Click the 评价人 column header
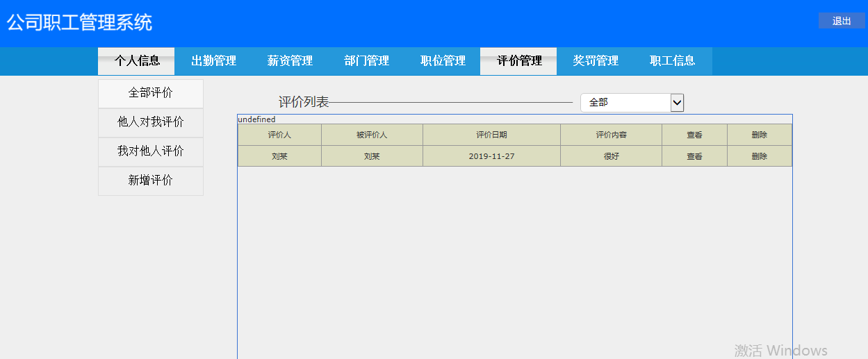Screen dimensions: 868x359 click(279, 135)
